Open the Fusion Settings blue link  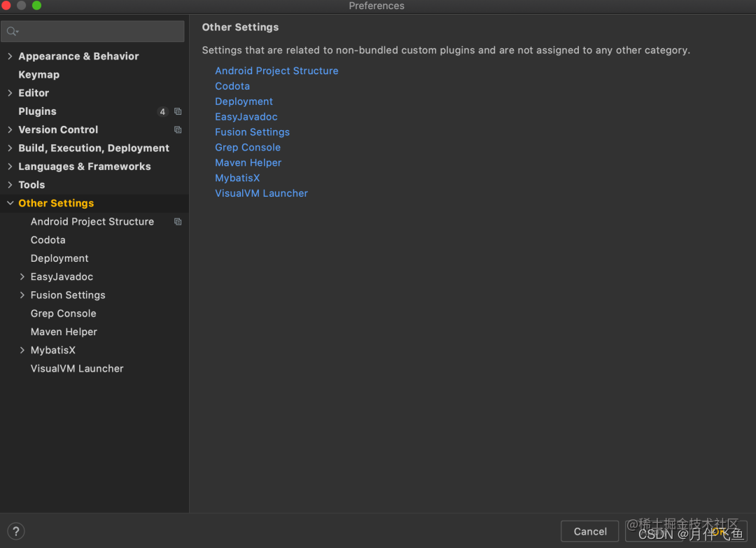coord(253,132)
